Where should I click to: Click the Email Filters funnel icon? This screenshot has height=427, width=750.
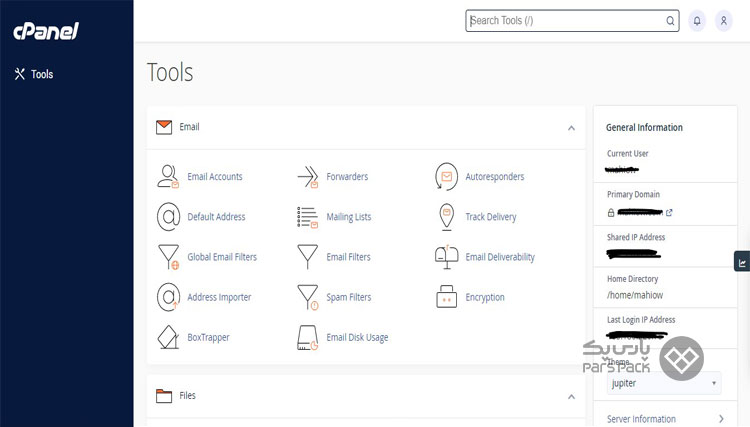pos(308,257)
